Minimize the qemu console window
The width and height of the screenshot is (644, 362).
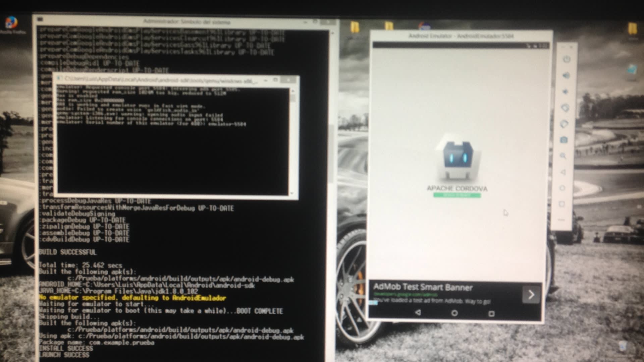coord(265,80)
